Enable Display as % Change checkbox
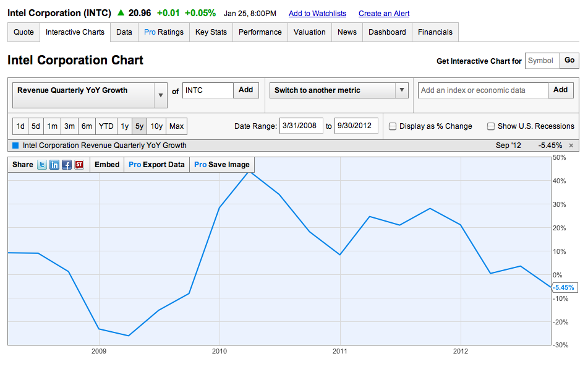 (x=393, y=126)
